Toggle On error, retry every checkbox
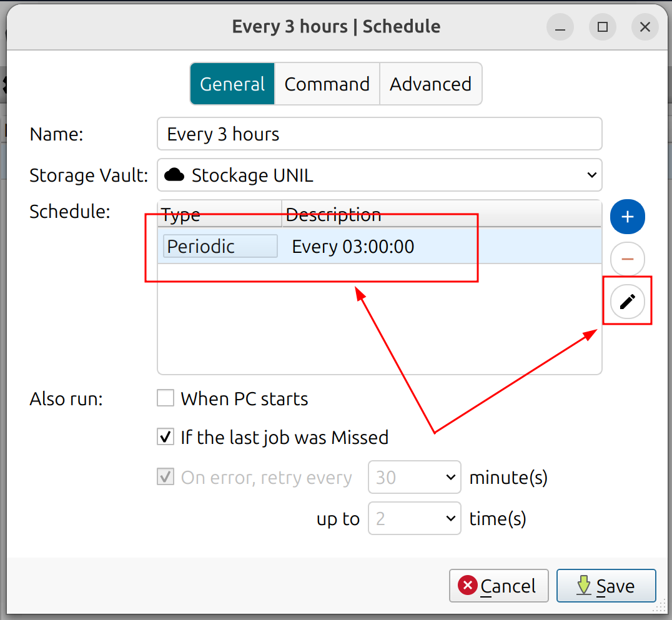 (x=166, y=478)
